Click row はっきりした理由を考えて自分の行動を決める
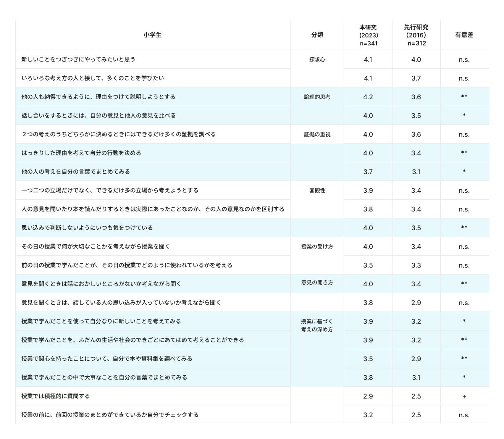 [x=252, y=153]
